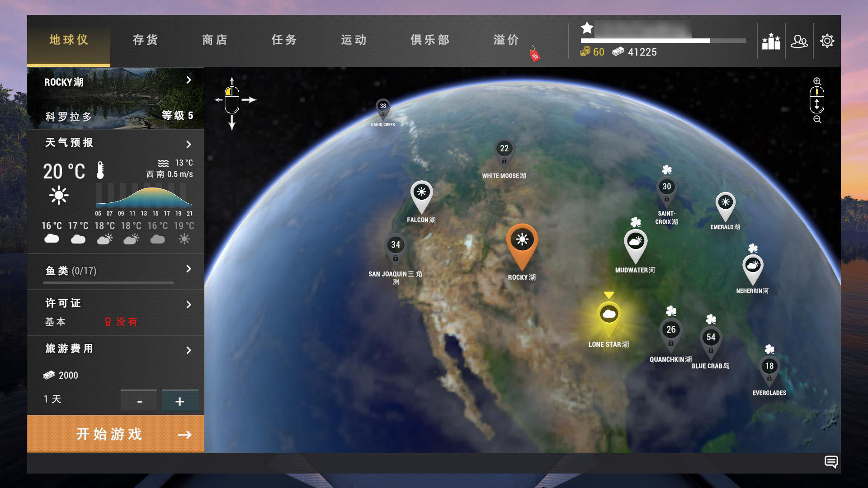
Task: Expand the fish species list
Action: coord(189,269)
